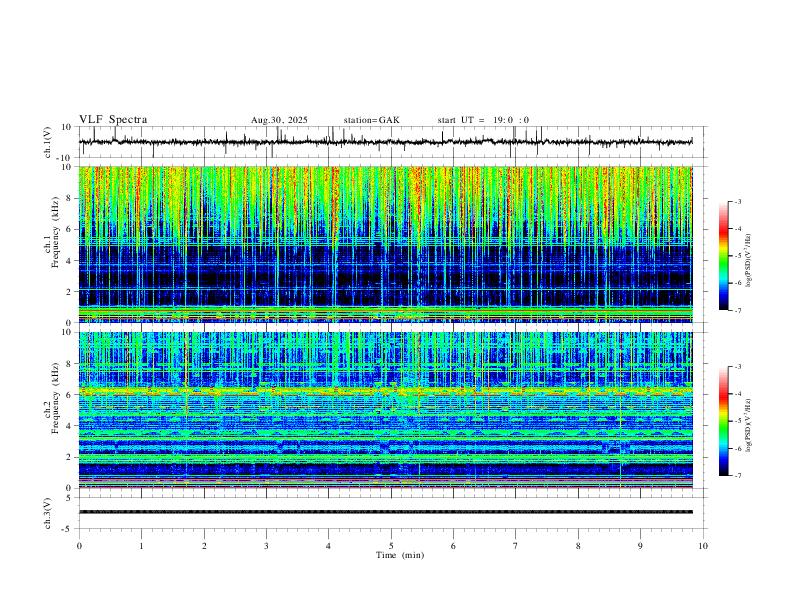Viewport: 792px width, 612px height.
Task: Click ch.1 spectrogram frequency tick "8"
Action: tap(69, 198)
